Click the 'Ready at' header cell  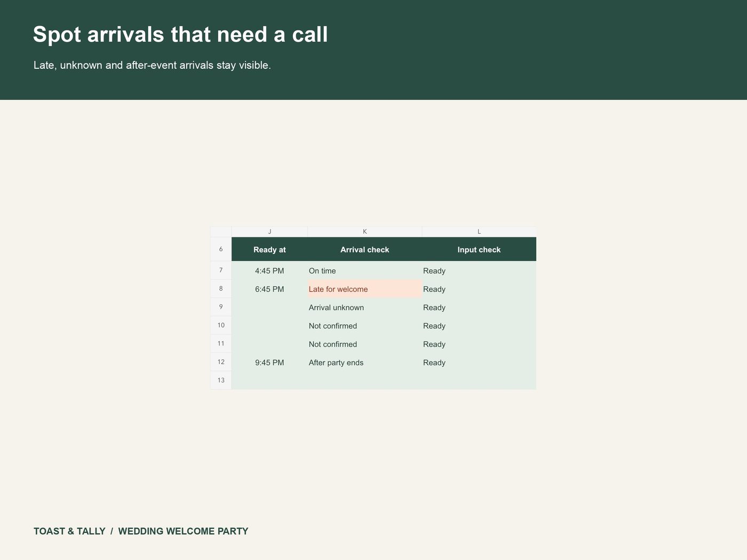pos(269,249)
